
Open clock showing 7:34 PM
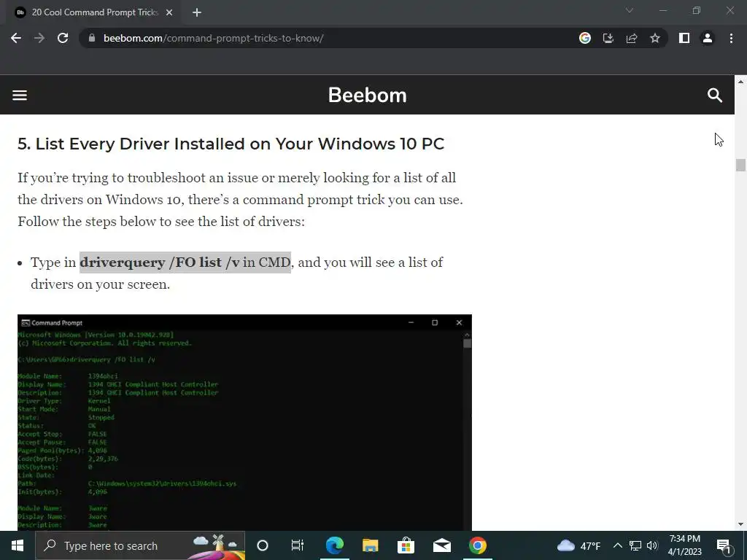[684, 545]
